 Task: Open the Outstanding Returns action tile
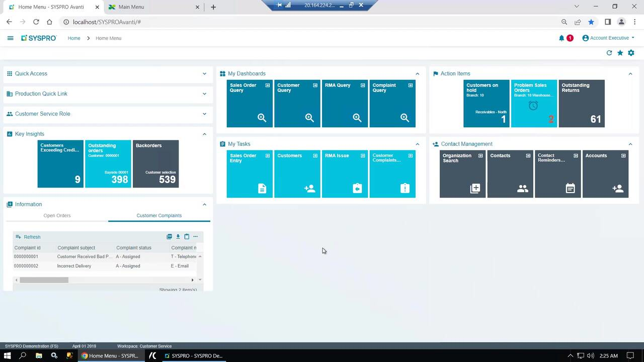click(581, 103)
